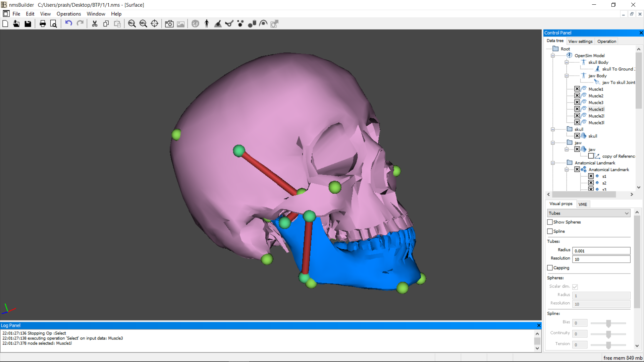Collapse the jaw Body tree node

pos(567,76)
